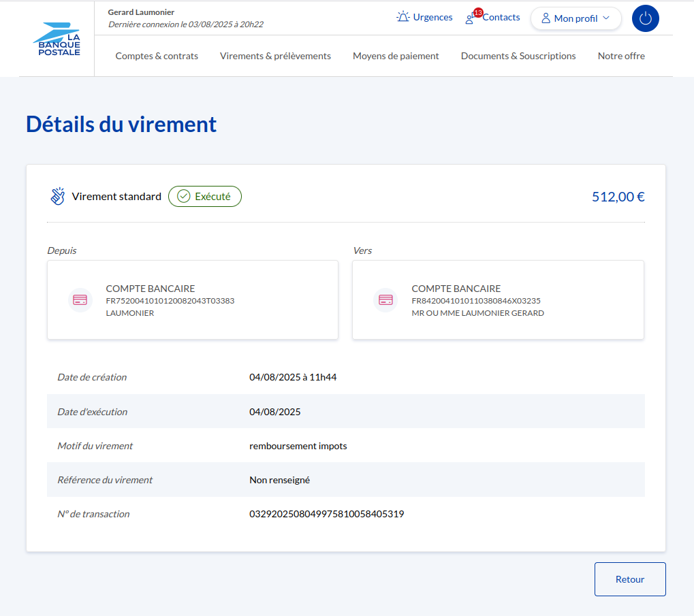Click the Mon profil chevron arrow
This screenshot has height=616, width=694.
click(x=606, y=18)
